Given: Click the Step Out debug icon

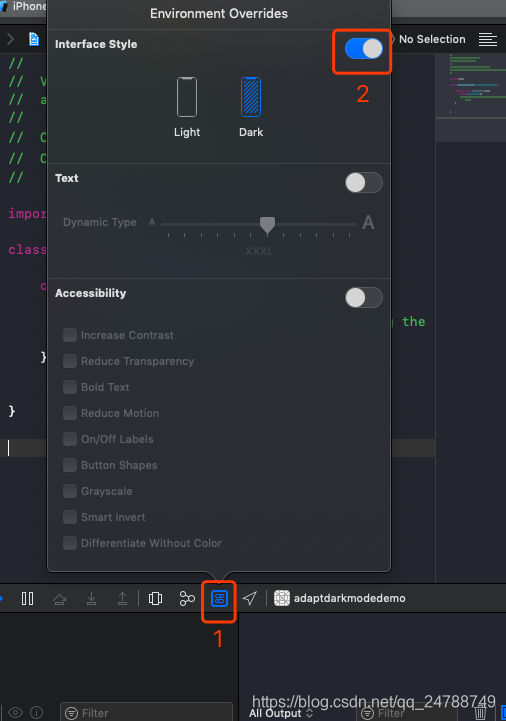Looking at the screenshot, I should [122, 598].
